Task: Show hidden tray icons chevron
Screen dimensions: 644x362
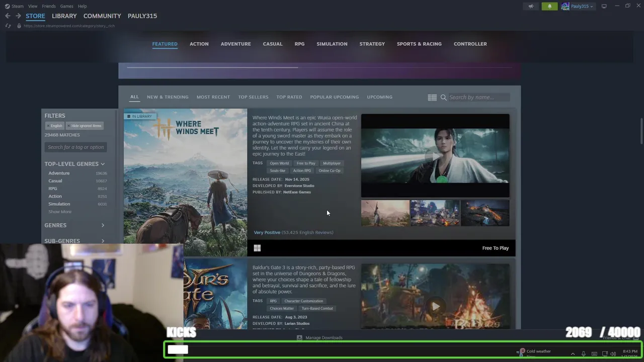Action: pos(573,354)
